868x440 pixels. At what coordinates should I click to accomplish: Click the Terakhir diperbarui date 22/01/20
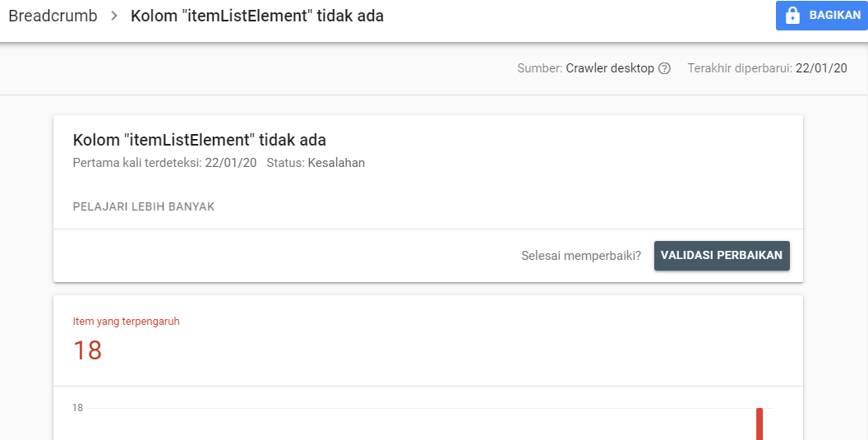point(821,68)
